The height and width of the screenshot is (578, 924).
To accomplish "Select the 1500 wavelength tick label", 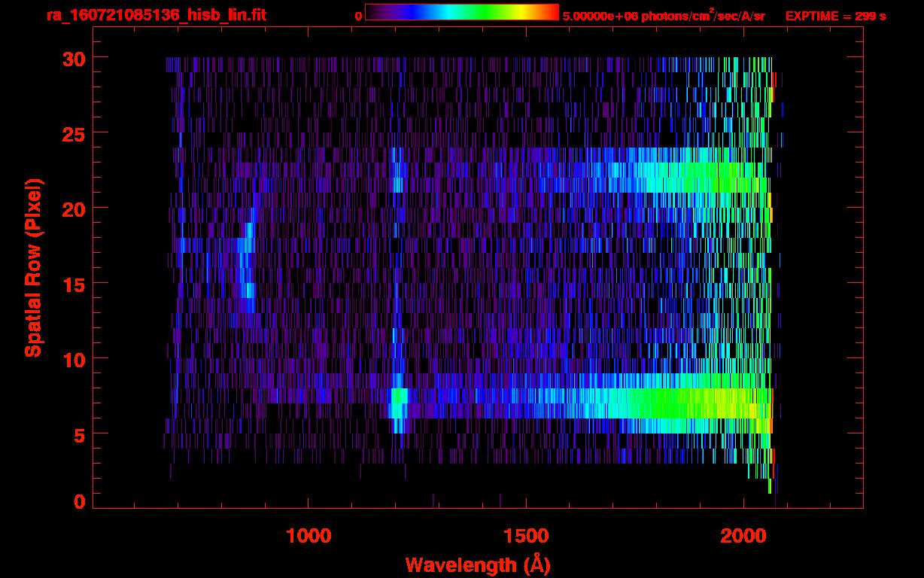I will [526, 536].
